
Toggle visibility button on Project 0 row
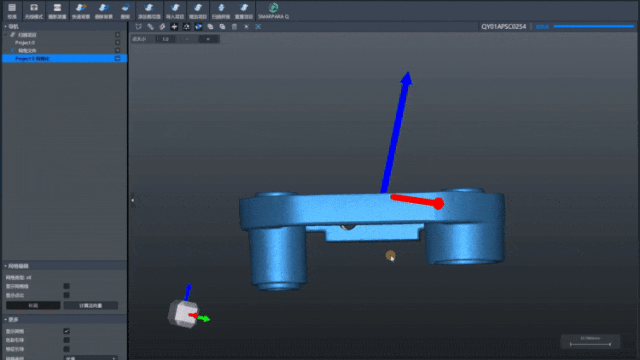tap(118, 42)
